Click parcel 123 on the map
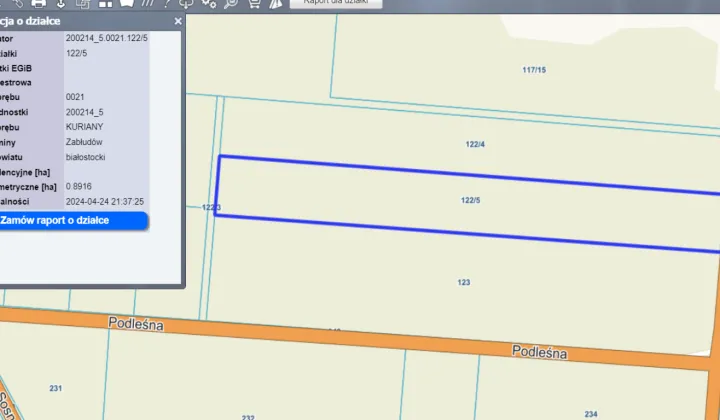Screen dimensions: 720x420 [463, 283]
